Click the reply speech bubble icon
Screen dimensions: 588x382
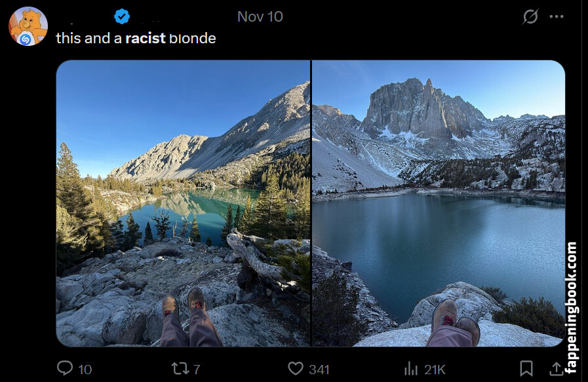point(65,368)
